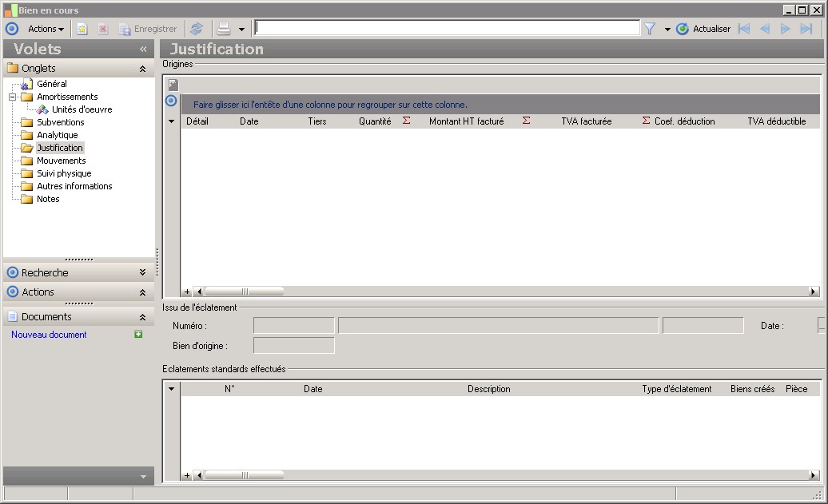828x504 pixels.
Task: Click the Eclatements scrollbar right arrow
Action: coord(814,475)
